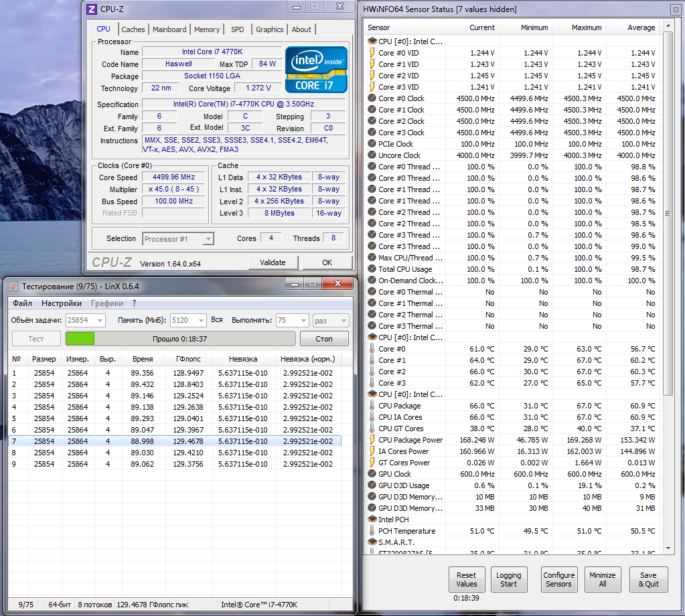
Task: Open the Настройки menu in LinX
Action: [x=62, y=303]
